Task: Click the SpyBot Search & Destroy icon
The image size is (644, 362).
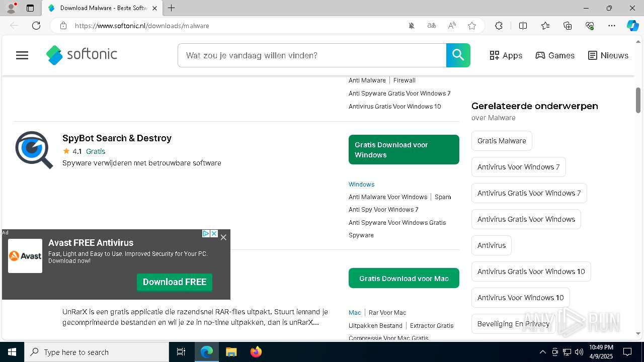Action: click(34, 150)
